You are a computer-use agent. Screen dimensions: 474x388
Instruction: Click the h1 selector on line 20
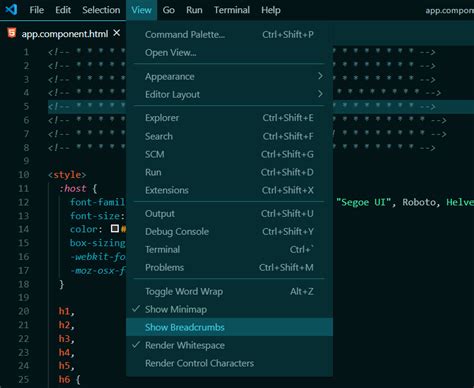coord(64,311)
